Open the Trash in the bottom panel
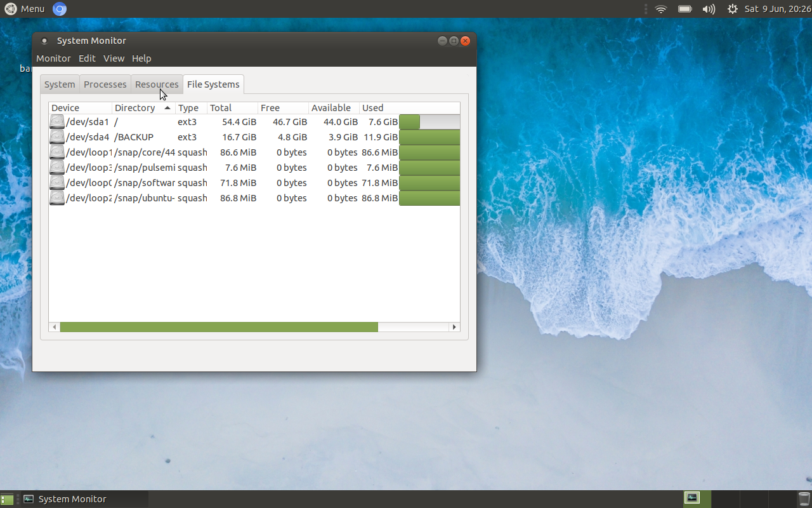 pyautogui.click(x=804, y=498)
